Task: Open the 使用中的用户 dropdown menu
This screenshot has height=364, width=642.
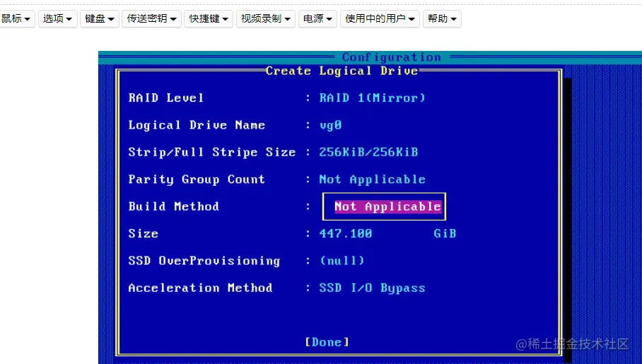Action: tap(380, 19)
